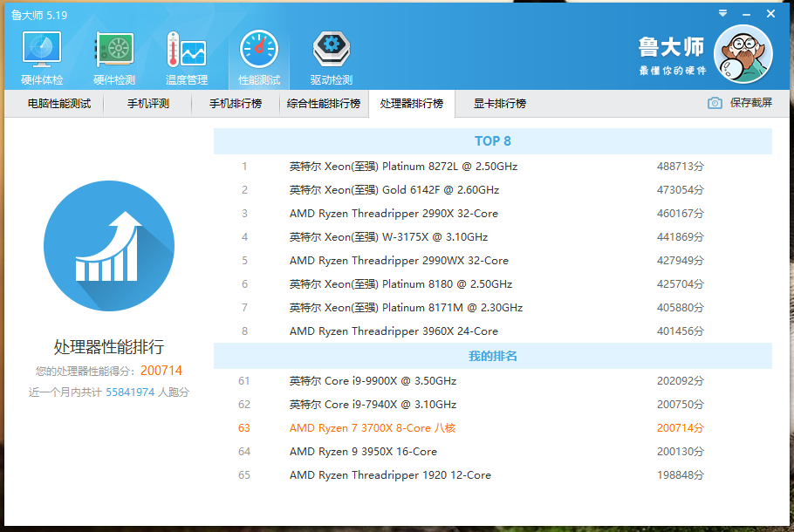Click the 我的排名 section header

pyautogui.click(x=493, y=356)
